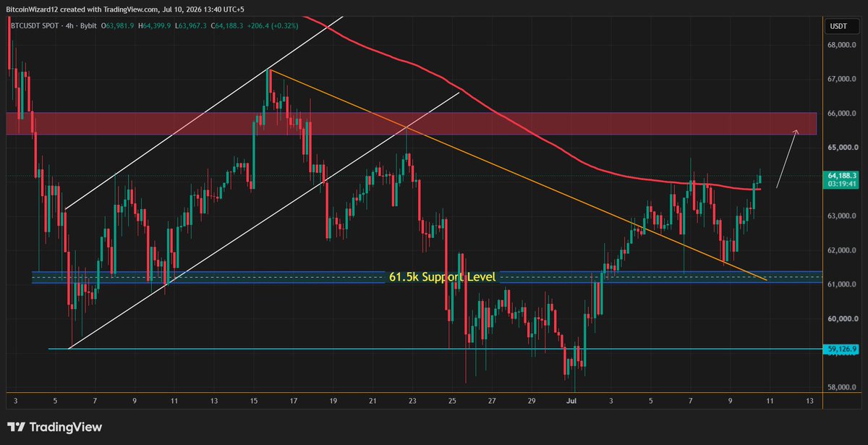The image size is (868, 445).
Task: Select the cyan 59,126.9 price axis tag
Action: 841,349
